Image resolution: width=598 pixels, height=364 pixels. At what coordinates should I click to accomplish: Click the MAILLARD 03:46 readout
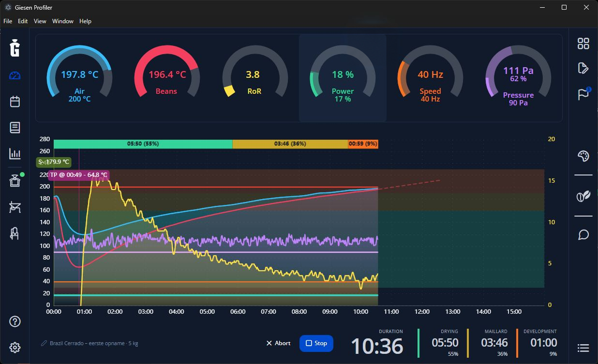[494, 344]
